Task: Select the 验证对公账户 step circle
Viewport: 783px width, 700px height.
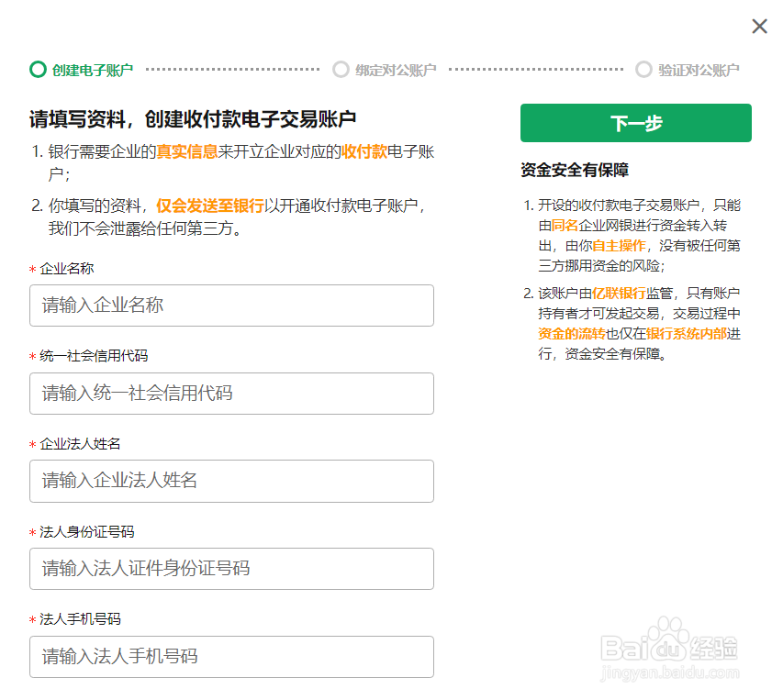Action: pos(643,70)
